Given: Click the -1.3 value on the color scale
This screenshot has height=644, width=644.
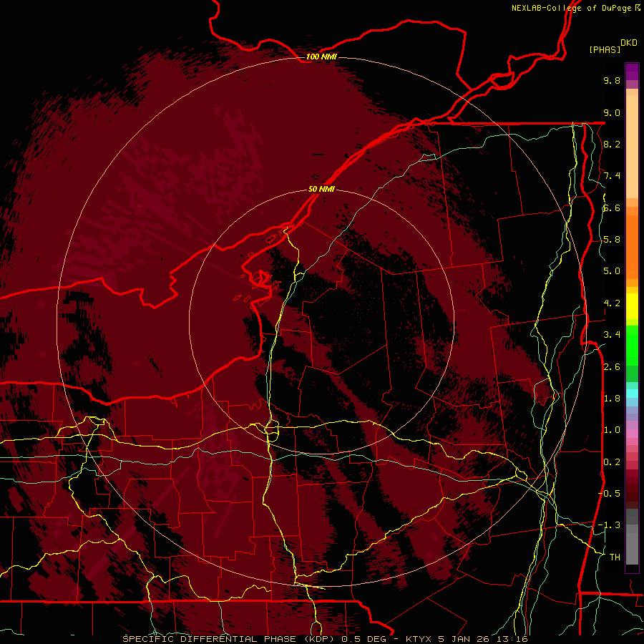Looking at the screenshot, I should (609, 525).
